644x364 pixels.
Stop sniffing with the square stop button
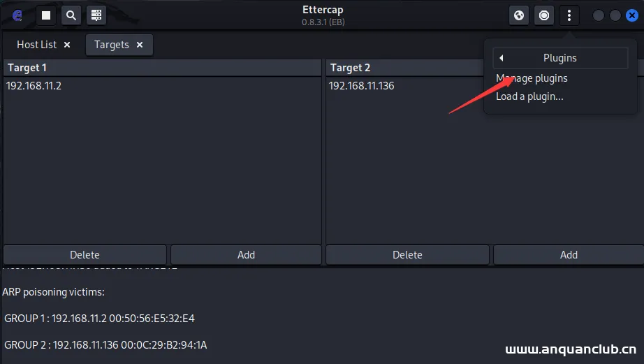pyautogui.click(x=46, y=15)
